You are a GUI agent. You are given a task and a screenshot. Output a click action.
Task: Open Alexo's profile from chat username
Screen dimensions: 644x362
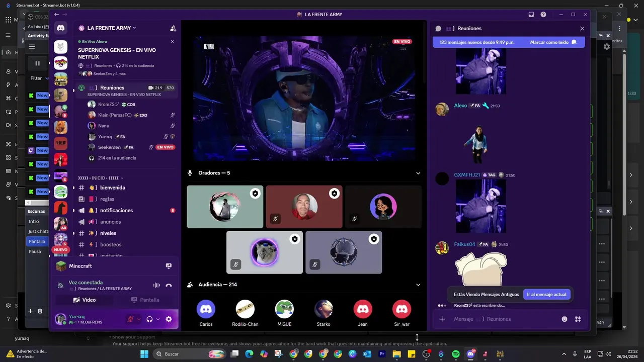pos(460,106)
